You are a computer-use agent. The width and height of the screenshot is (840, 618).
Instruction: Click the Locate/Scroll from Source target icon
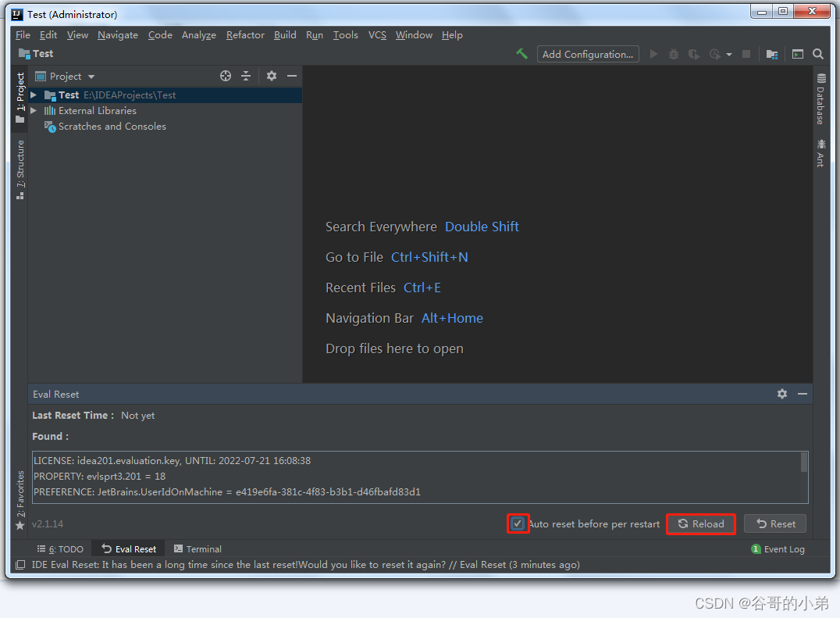226,76
